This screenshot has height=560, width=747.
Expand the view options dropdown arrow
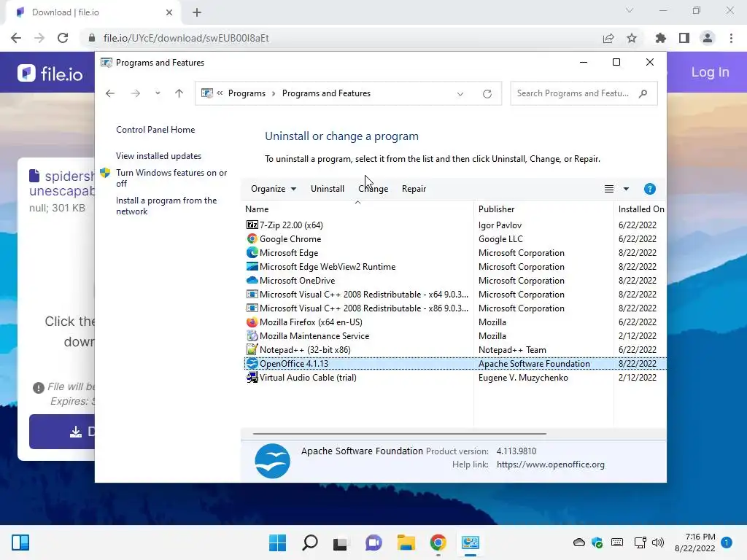[x=626, y=189]
